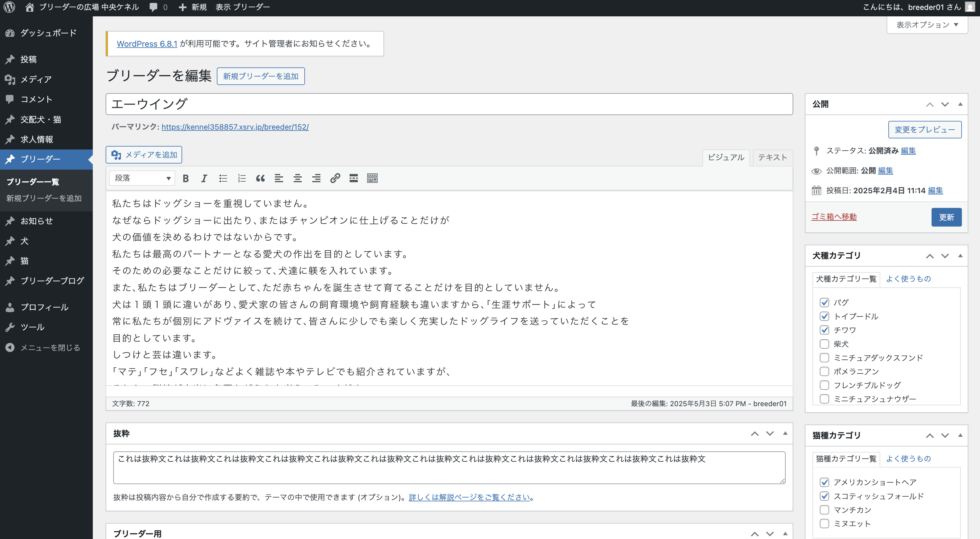Screen dimensions: 980x539
Task: Click the calendar icon beside 投稿日
Action: (816, 190)
